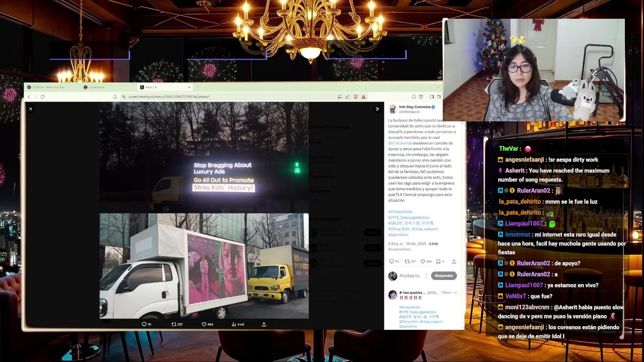Expand the reply composer arrows
This screenshot has height=362, width=644.
(426, 276)
